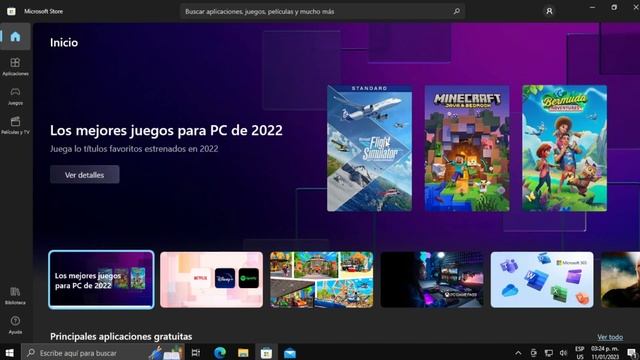Open Ayuda help icon
This screenshot has width=640, height=360.
[16, 325]
